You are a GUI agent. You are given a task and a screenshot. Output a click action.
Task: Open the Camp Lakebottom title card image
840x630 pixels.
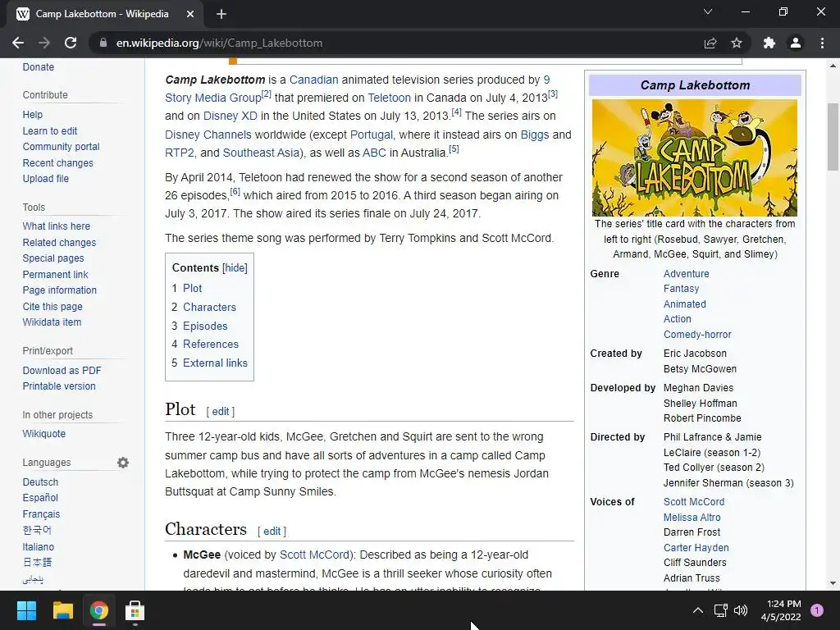[694, 157]
